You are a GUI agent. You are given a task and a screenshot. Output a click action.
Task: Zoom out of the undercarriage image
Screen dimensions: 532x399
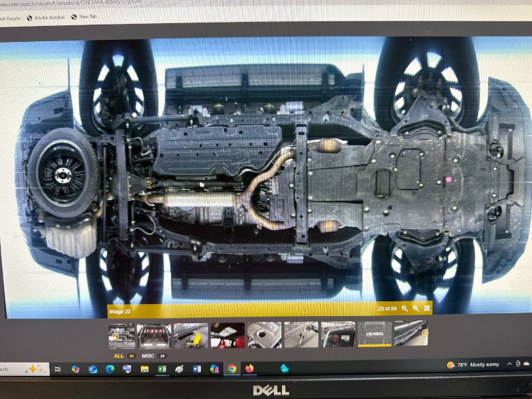pos(416,309)
